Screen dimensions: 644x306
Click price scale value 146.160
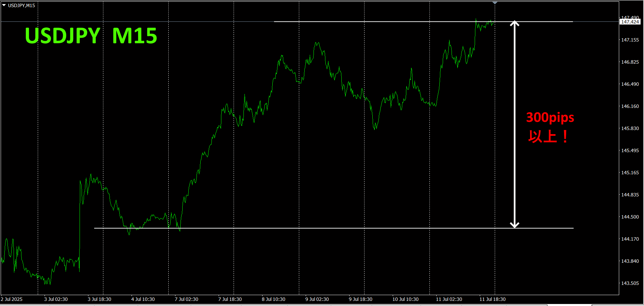pyautogui.click(x=630, y=106)
